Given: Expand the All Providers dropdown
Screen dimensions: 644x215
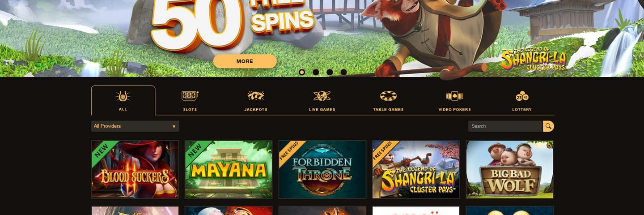Looking at the screenshot, I should pyautogui.click(x=135, y=126).
